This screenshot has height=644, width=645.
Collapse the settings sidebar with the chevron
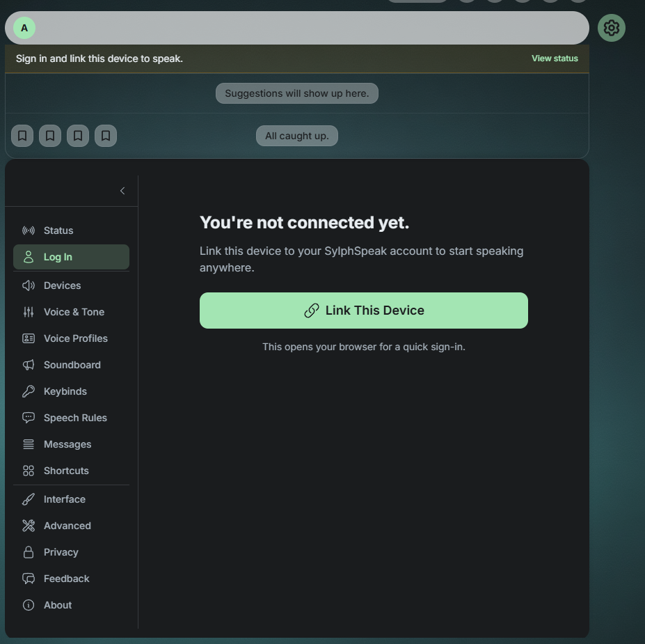122,191
